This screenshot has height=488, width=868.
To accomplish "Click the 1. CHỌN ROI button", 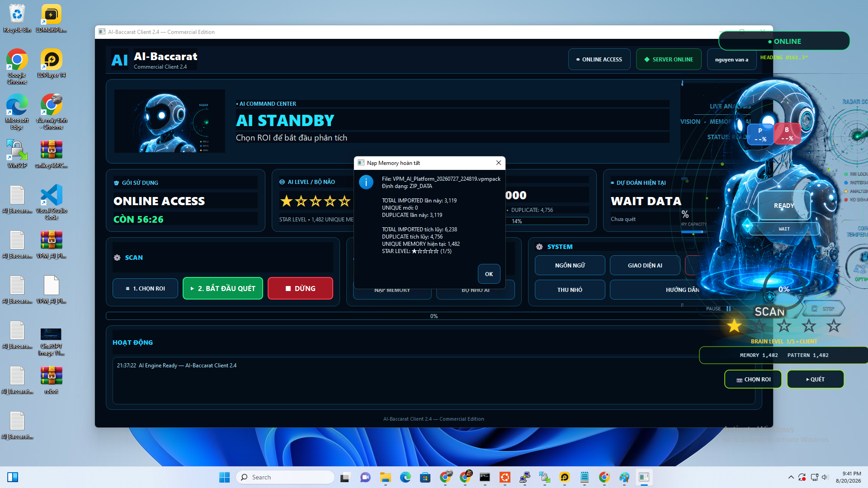I will (145, 288).
